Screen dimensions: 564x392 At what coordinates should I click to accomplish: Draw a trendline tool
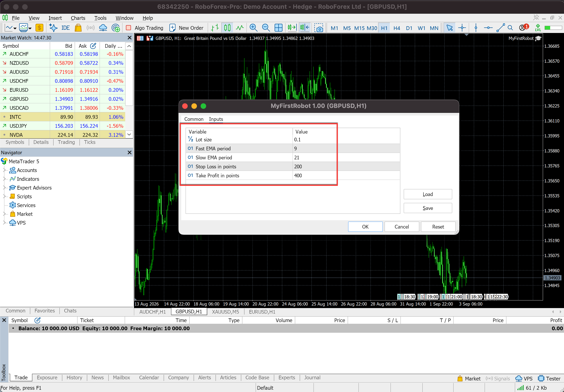pos(501,28)
